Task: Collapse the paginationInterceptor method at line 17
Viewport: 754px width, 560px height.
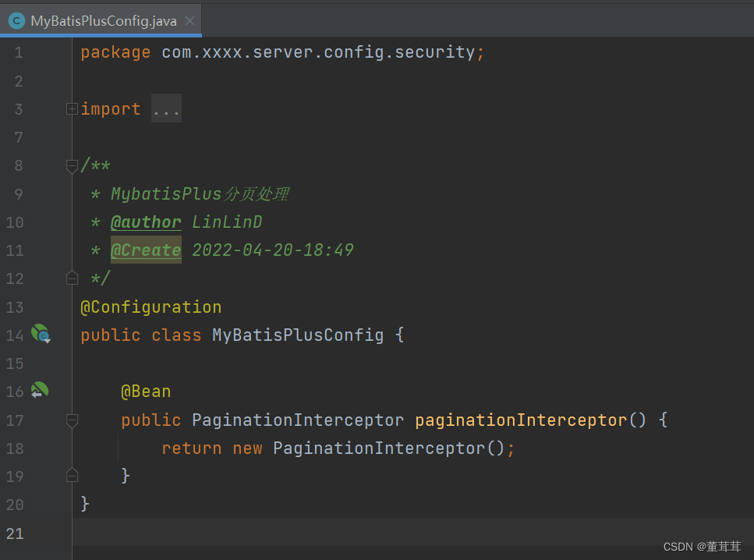Action: (x=72, y=420)
